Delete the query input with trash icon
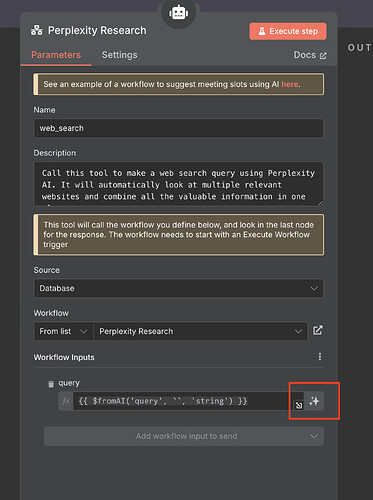The image size is (373, 500). tap(51, 384)
